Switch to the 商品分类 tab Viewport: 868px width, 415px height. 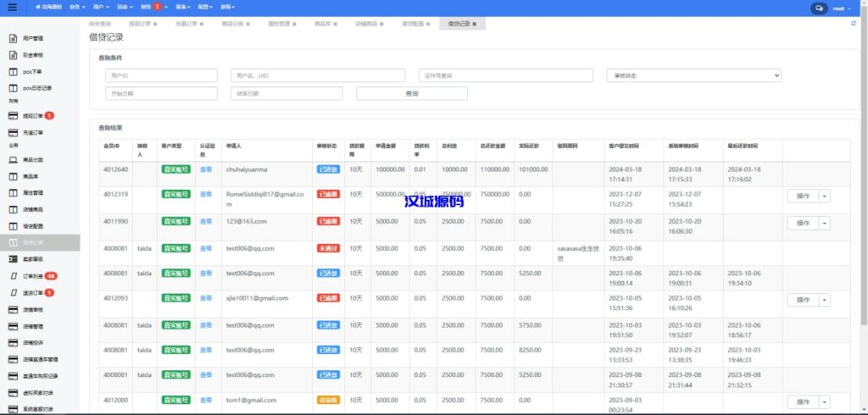[x=232, y=24]
